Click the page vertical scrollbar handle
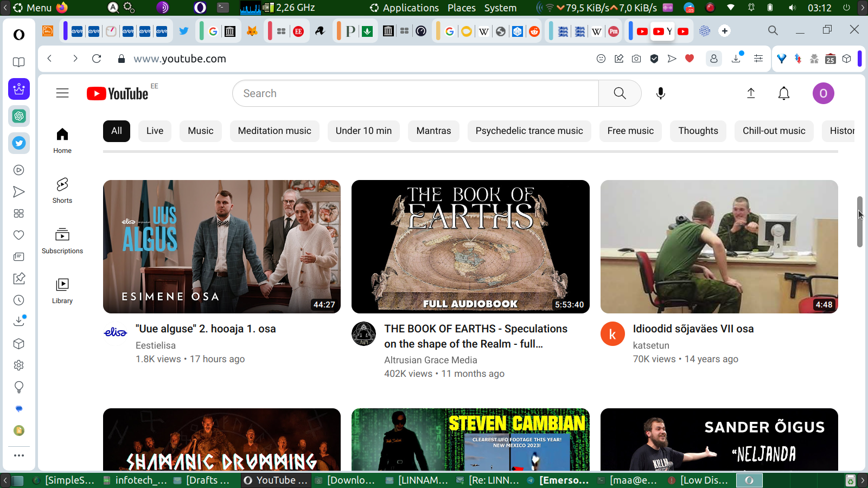 (x=860, y=222)
